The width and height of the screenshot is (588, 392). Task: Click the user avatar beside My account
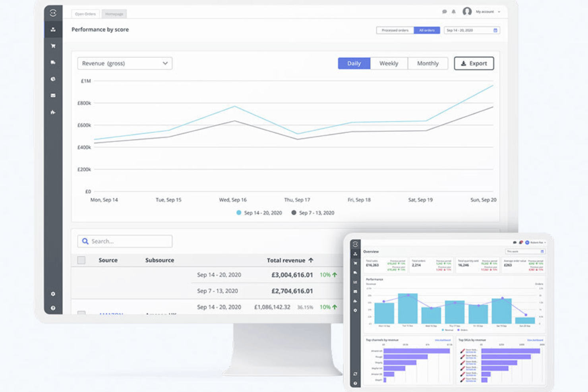pyautogui.click(x=467, y=12)
